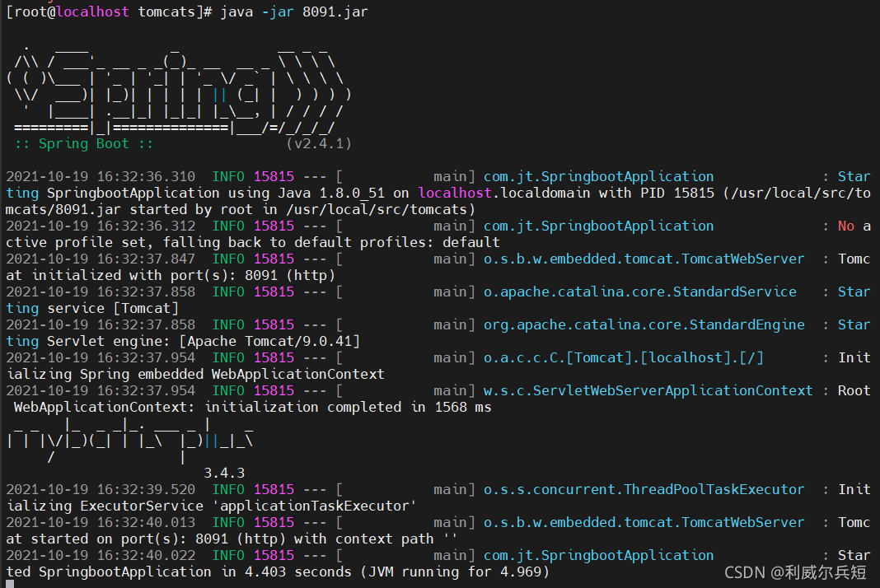Click 'initialization completed in 1568 ms' text
The width and height of the screenshot is (880, 588).
pos(348,408)
